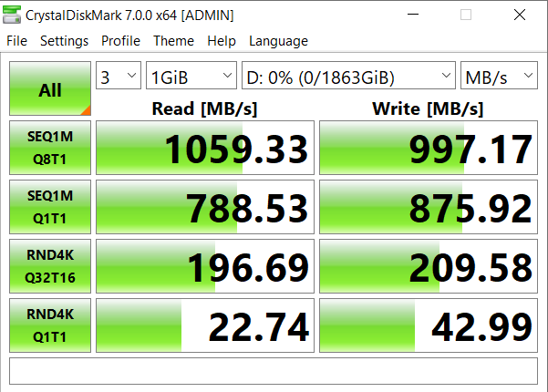
Task: Open the Language menu
Action: 278,41
